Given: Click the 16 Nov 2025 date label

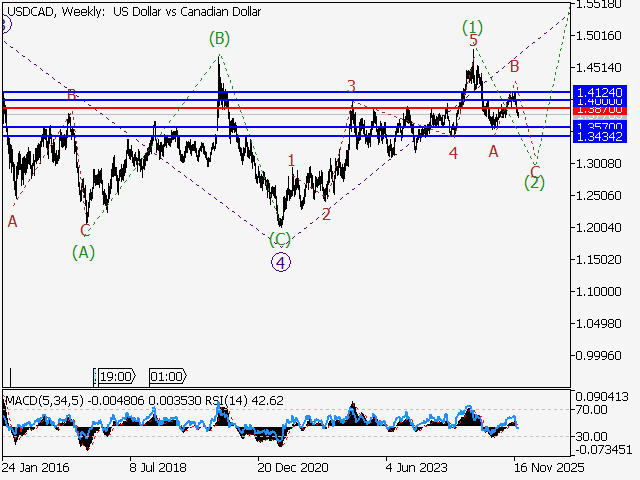Looking at the screenshot, I should [x=541, y=466].
